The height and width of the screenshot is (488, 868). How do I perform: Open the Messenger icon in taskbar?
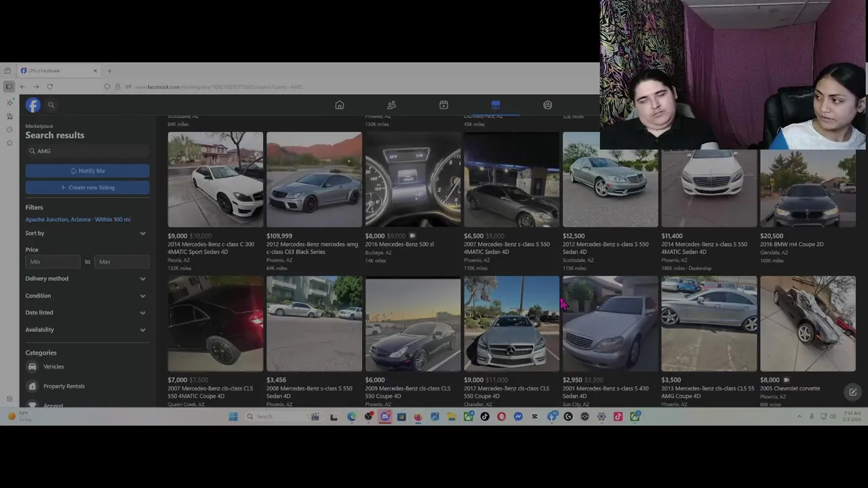tap(518, 417)
